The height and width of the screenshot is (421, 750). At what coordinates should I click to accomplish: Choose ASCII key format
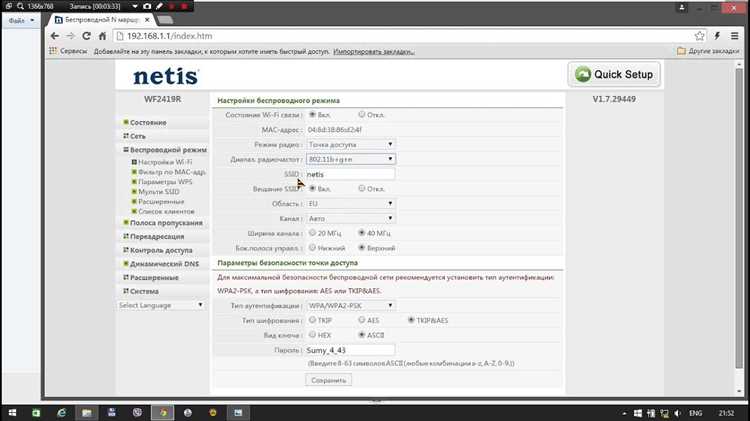(x=362, y=335)
